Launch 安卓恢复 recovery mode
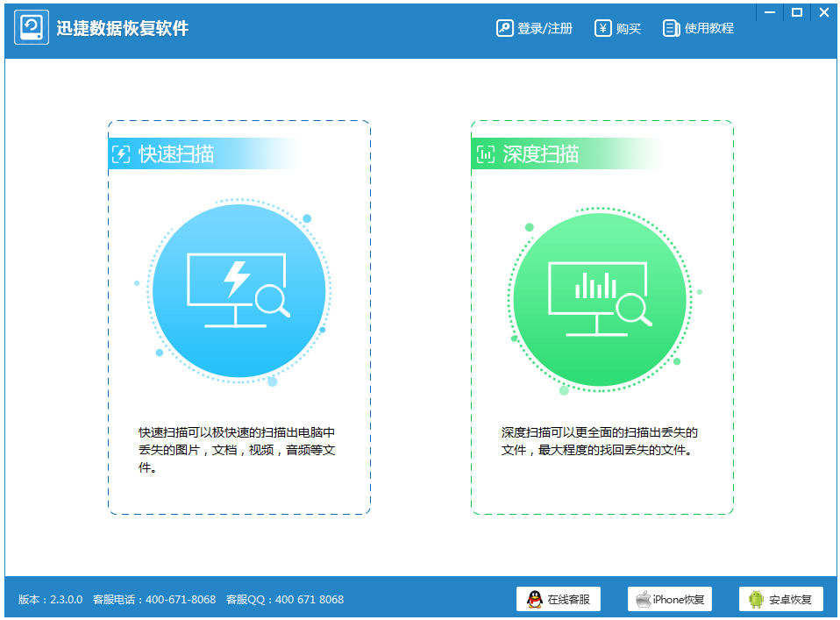 click(x=780, y=599)
